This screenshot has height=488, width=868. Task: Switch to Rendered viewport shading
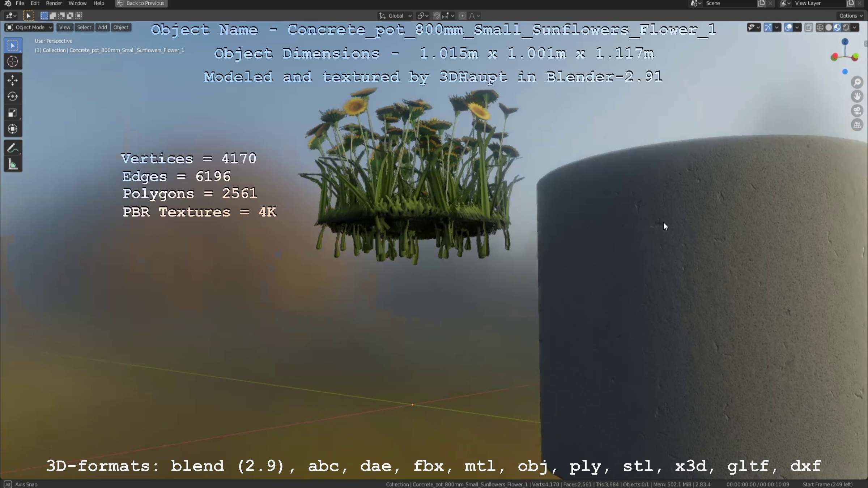click(846, 27)
